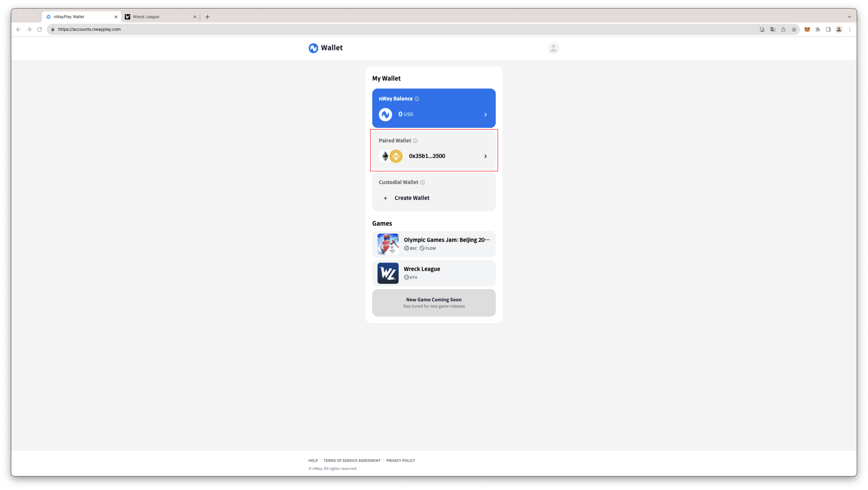868x490 pixels.
Task: Open the Privacy Policy link
Action: coord(400,460)
